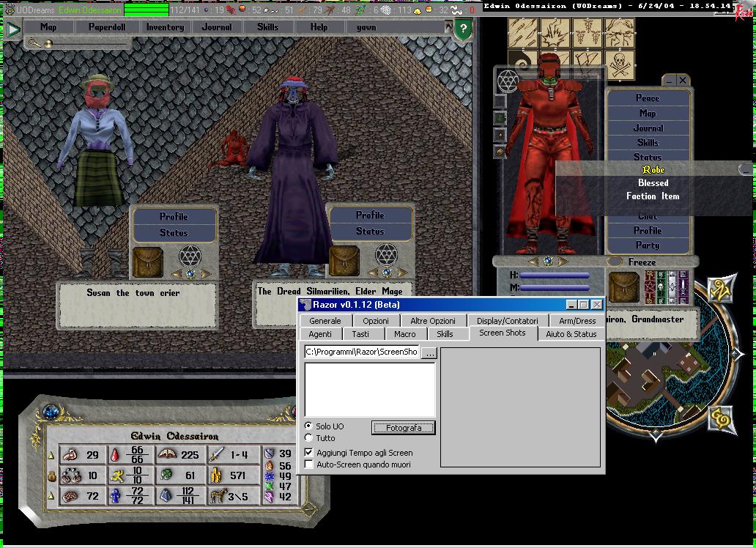Image resolution: width=756 pixels, height=548 pixels.
Task: Click the left arrow on Silmarilien's paperdoll
Action: click(373, 273)
